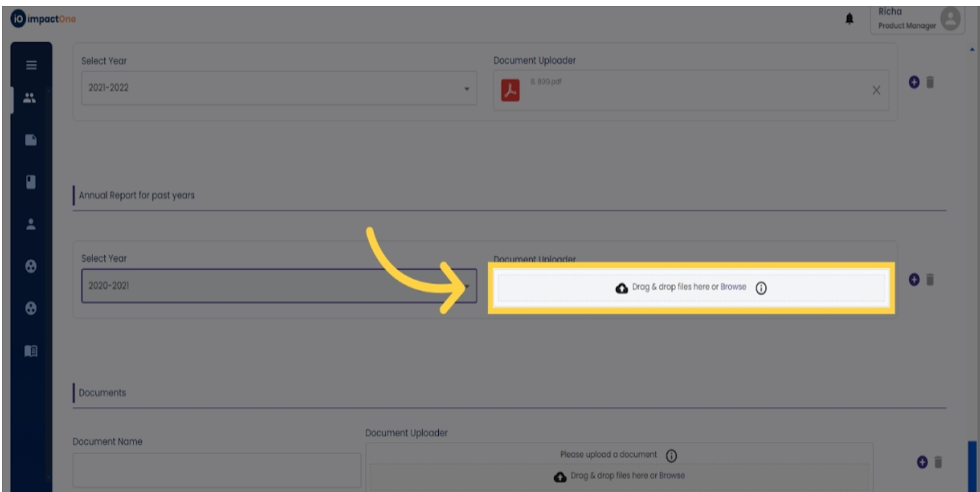The image size is (980, 492).
Task: Select the single person sidebar icon
Action: click(30, 225)
